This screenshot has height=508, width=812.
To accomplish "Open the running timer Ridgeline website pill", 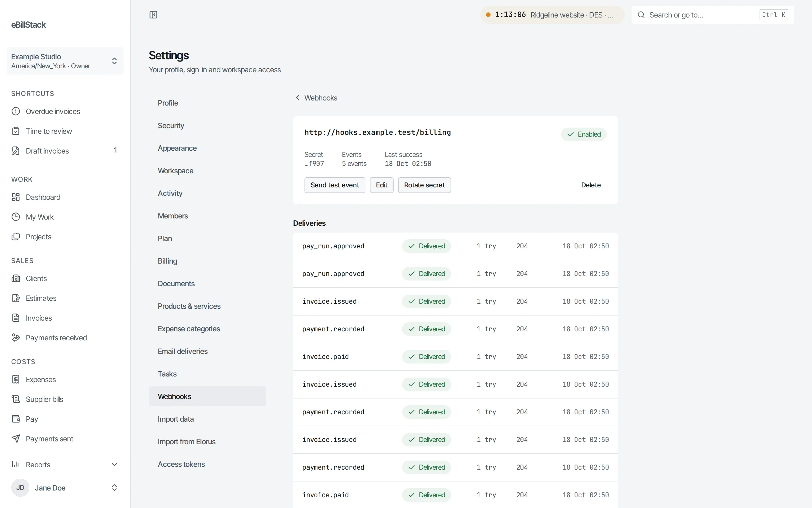I will tap(552, 15).
